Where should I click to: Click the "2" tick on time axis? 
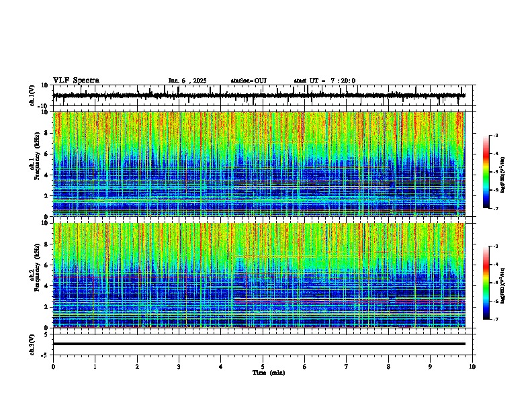(x=137, y=367)
